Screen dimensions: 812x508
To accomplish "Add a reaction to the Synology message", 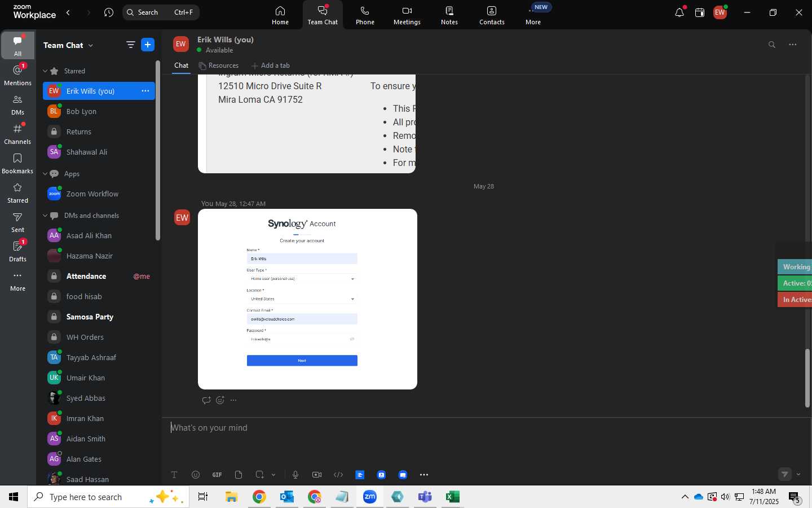I will [x=220, y=400].
